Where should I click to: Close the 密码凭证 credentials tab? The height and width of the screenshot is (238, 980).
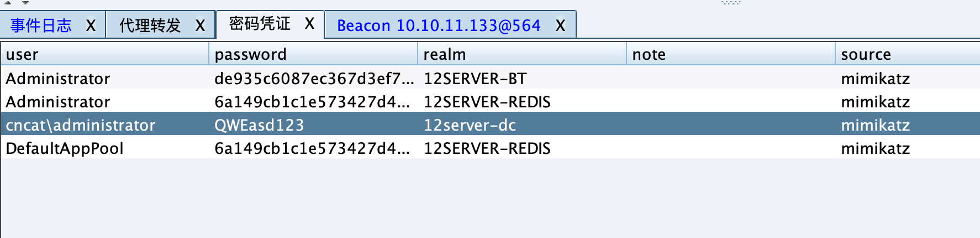(309, 24)
